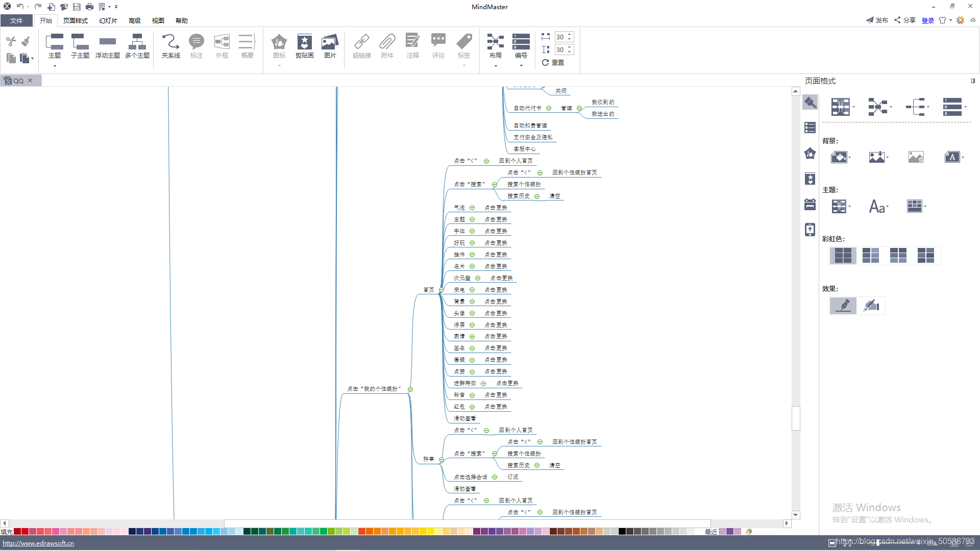Viewport: 980px width, 551px height.
Task: Click the 登录 login link
Action: [928, 20]
